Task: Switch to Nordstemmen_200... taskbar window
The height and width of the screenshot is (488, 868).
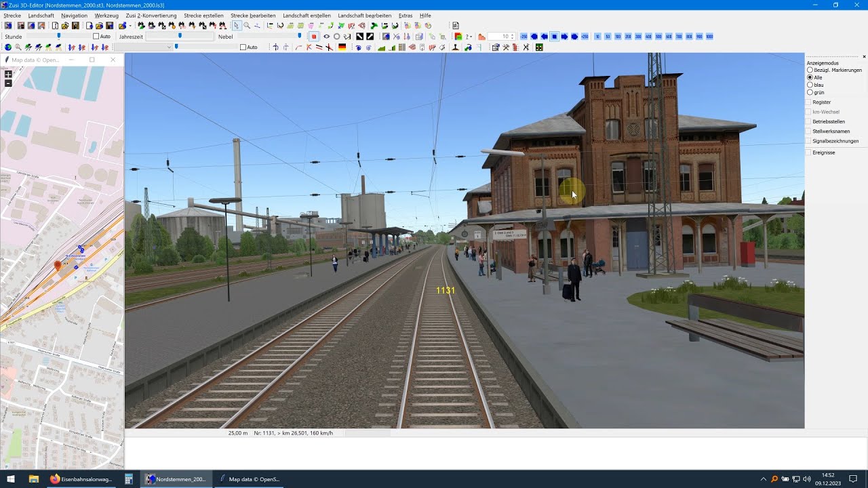Action: click(176, 479)
